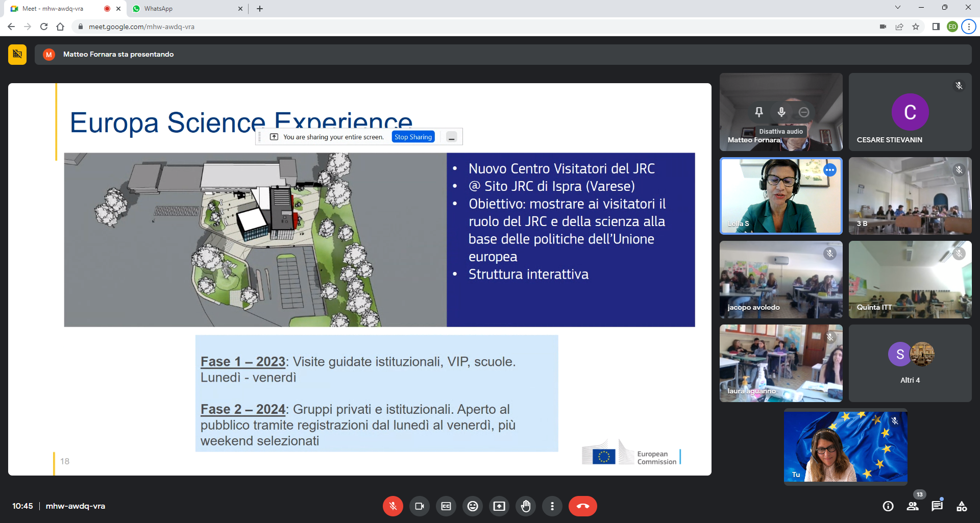980x523 pixels.
Task: Click the yellow presentation-off icon
Action: click(x=17, y=54)
